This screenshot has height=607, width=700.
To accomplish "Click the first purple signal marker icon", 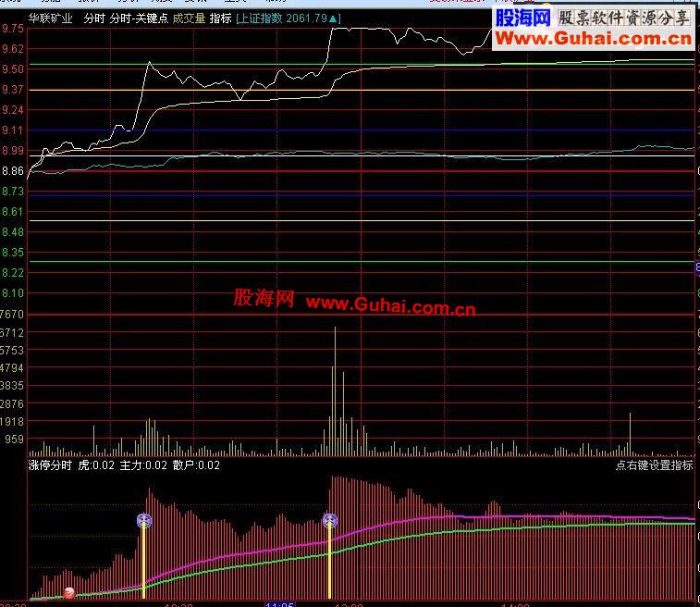I will [143, 520].
